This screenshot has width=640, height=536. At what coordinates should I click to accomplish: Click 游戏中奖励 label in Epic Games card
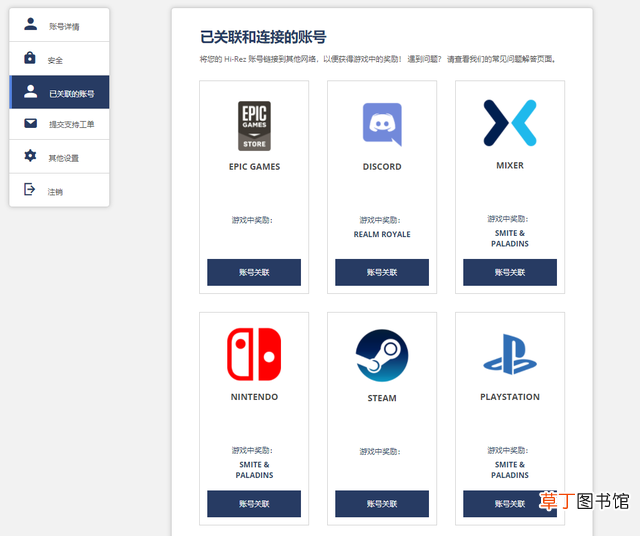pos(252,220)
